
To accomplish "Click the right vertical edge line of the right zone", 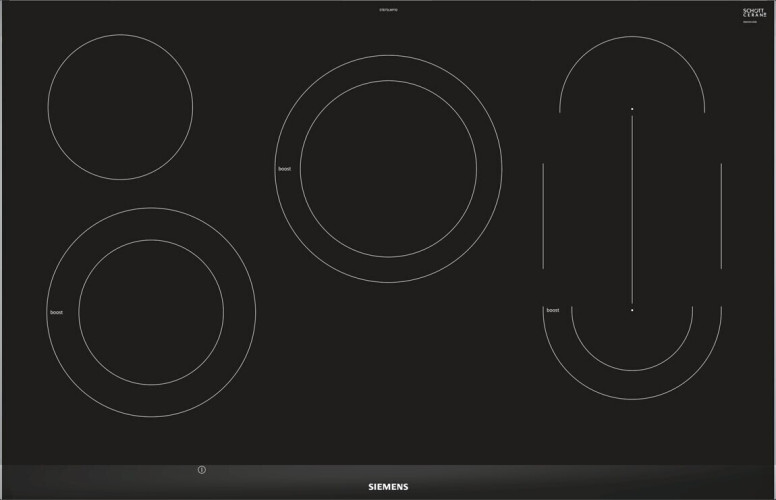I will pos(721,215).
